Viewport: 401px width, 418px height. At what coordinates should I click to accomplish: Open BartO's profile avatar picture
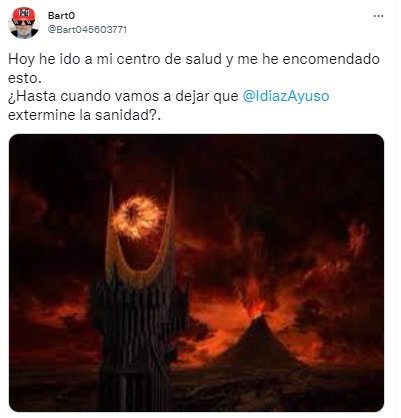tap(24, 23)
